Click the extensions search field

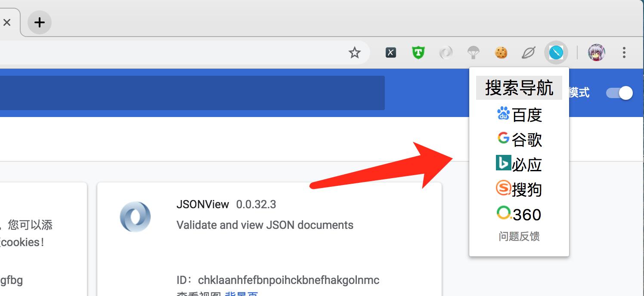coord(192,93)
